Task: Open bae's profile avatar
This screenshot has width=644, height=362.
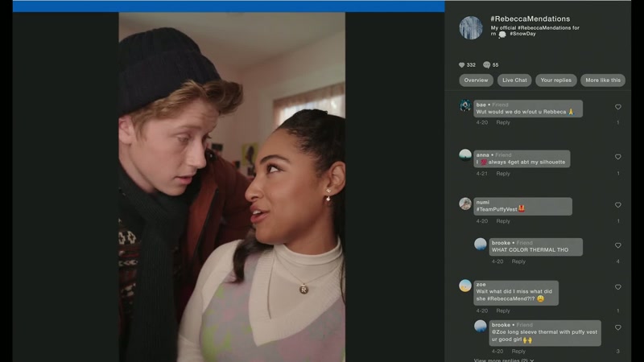Action: pyautogui.click(x=465, y=105)
